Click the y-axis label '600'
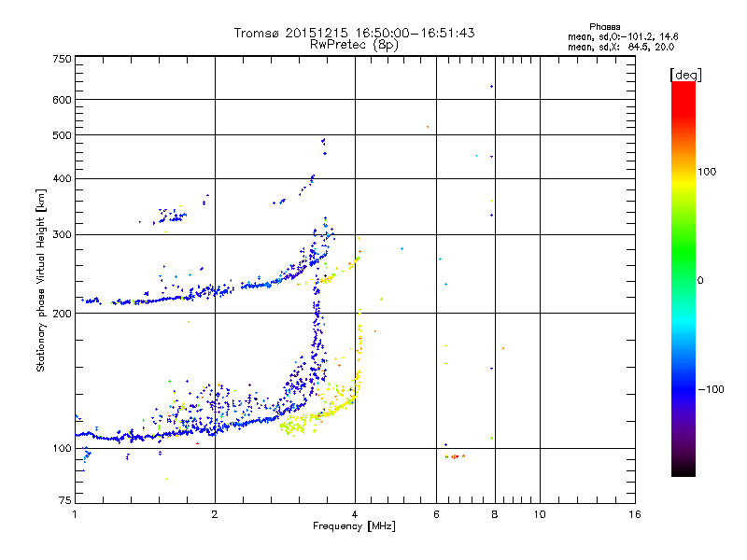 tap(62, 100)
